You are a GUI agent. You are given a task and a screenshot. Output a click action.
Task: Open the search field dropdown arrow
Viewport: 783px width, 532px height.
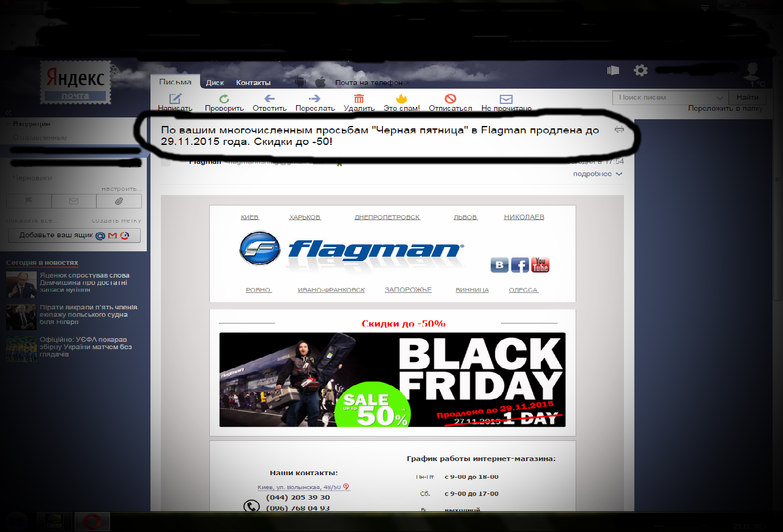tap(720, 97)
